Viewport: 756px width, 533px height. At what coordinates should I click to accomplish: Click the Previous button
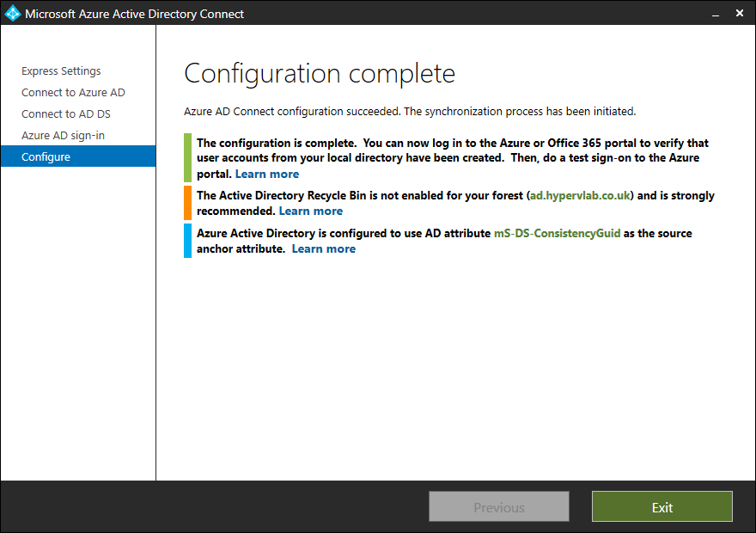[x=499, y=506]
